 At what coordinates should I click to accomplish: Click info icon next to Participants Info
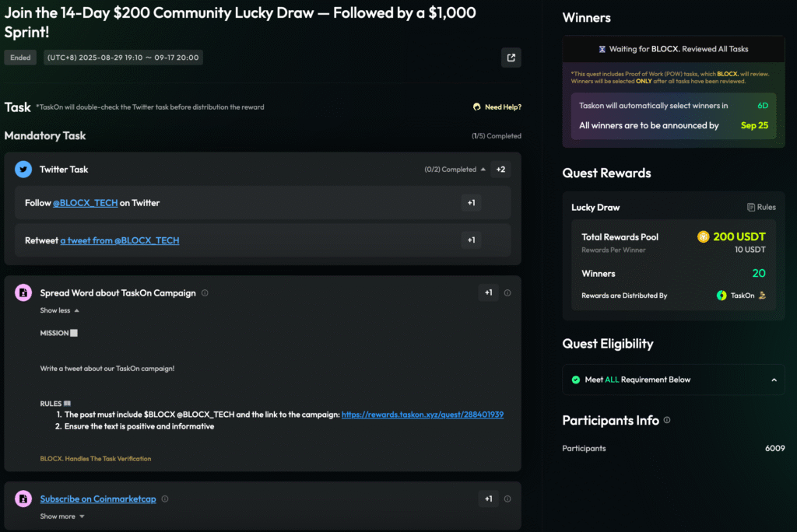click(x=667, y=421)
